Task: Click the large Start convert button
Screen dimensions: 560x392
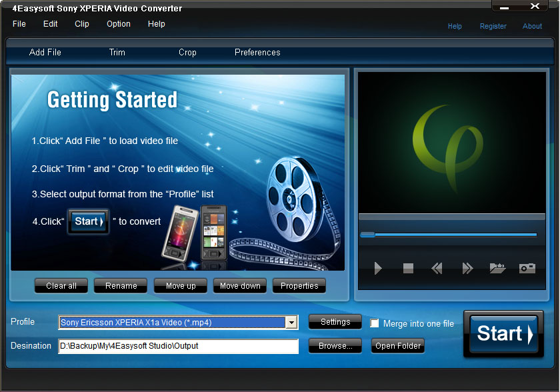Action: (x=504, y=334)
